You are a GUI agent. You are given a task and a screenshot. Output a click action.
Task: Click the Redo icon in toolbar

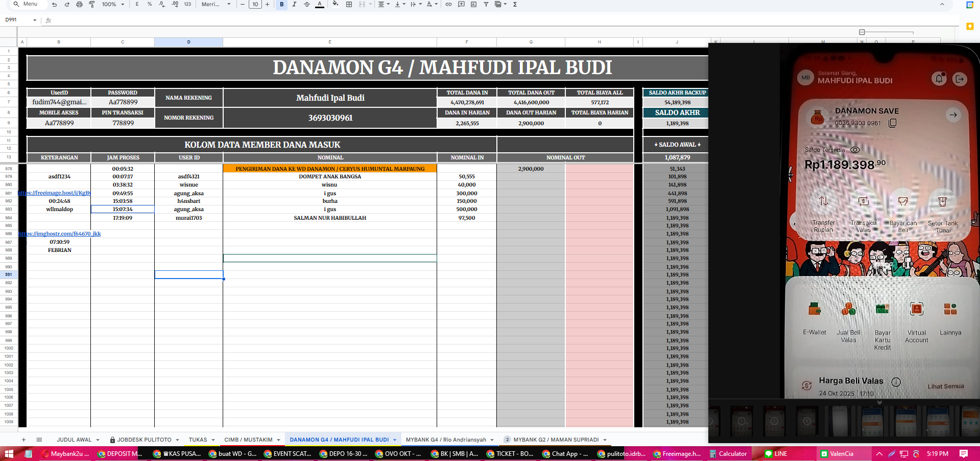[x=66, y=4]
